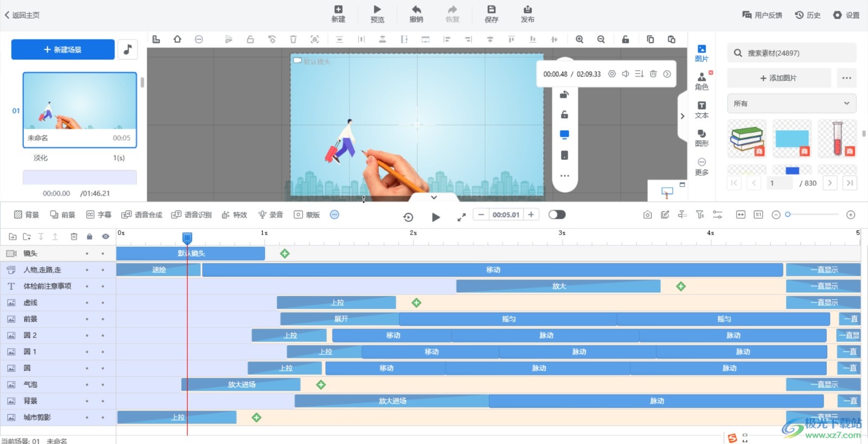The height and width of the screenshot is (444, 868).
Task: Click 添加图片 to add an image
Action: (779, 78)
